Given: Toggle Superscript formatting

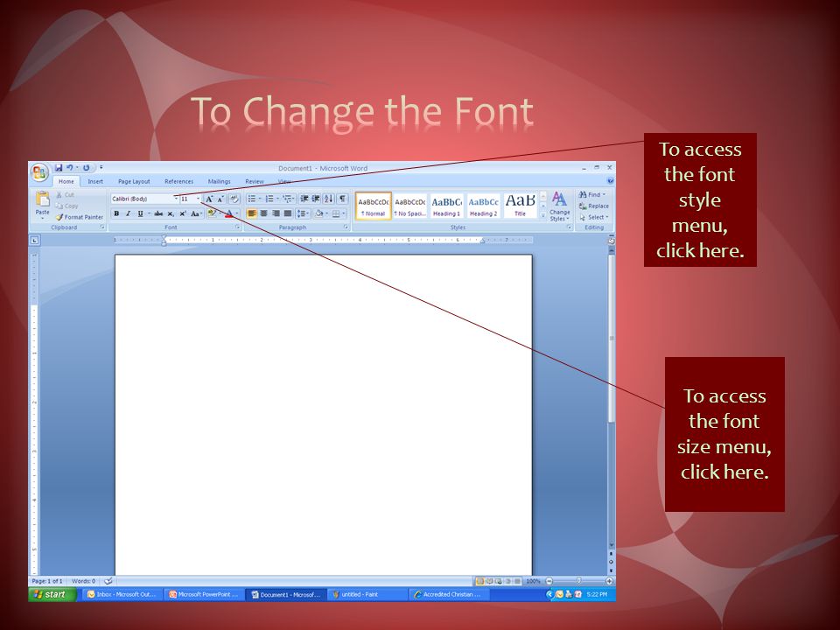Looking at the screenshot, I should [183, 213].
